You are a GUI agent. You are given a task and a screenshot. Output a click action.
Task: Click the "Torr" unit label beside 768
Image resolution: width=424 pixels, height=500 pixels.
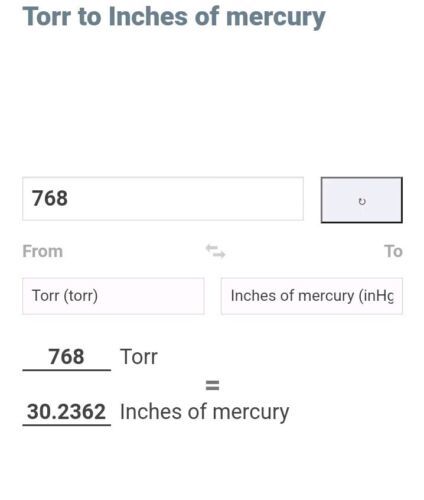click(x=139, y=357)
